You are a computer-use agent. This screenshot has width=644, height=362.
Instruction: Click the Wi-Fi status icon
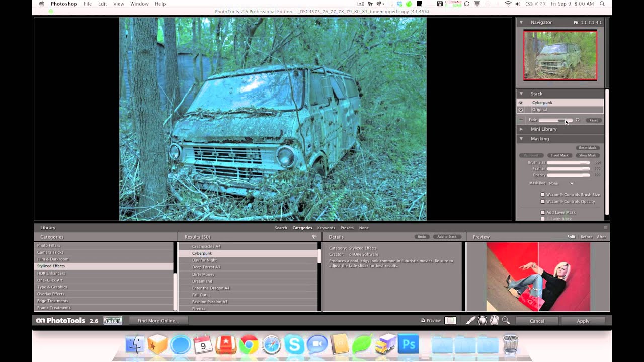(x=508, y=4)
